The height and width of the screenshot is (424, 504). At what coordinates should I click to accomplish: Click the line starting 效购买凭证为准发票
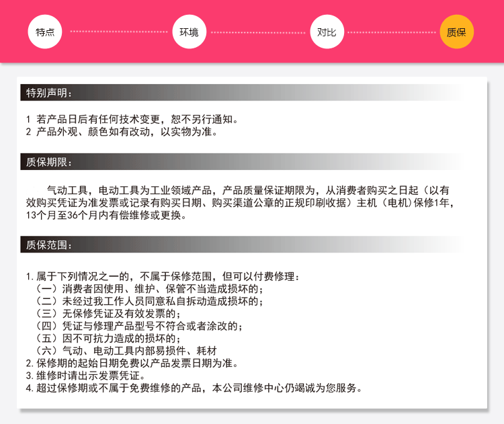240,202
